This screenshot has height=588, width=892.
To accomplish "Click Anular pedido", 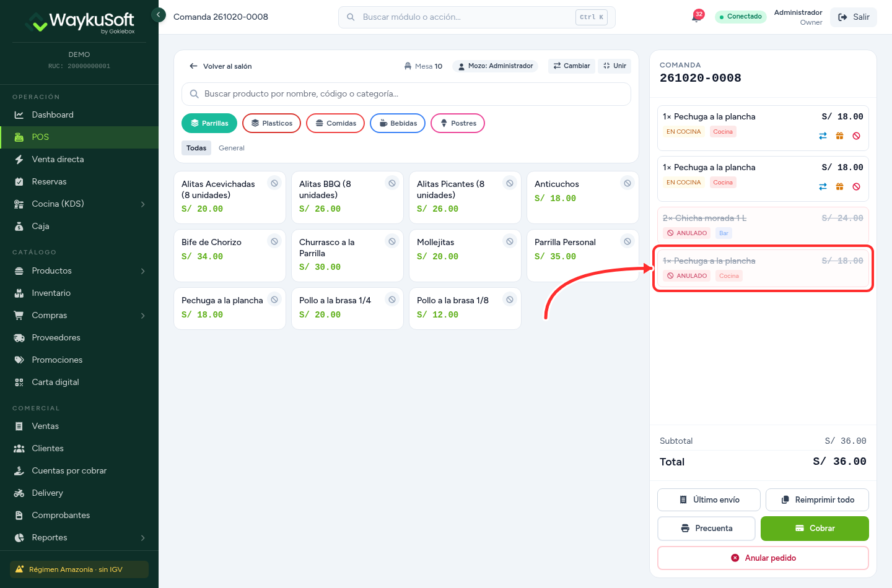I will coord(763,558).
